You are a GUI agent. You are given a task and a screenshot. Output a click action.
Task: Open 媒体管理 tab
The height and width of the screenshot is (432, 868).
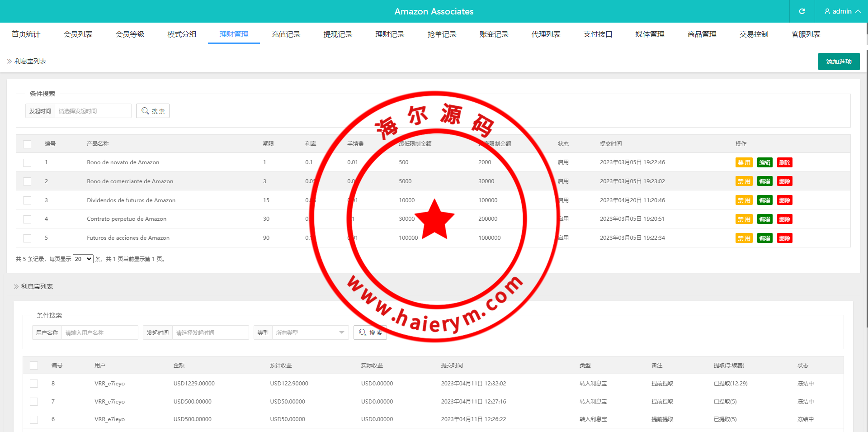click(x=650, y=34)
